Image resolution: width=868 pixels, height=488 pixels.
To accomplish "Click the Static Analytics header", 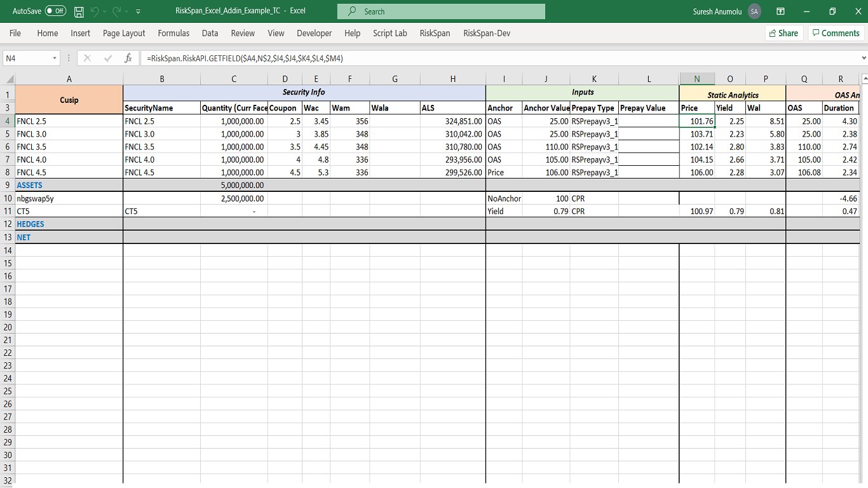I will click(733, 95).
